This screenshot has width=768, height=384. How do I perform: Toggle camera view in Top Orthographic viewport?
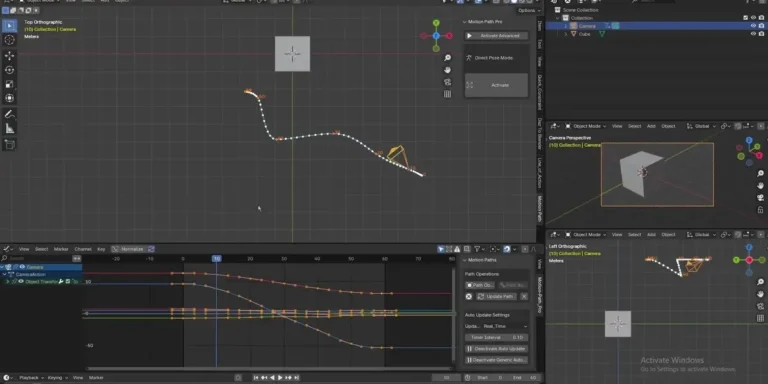coord(447,82)
